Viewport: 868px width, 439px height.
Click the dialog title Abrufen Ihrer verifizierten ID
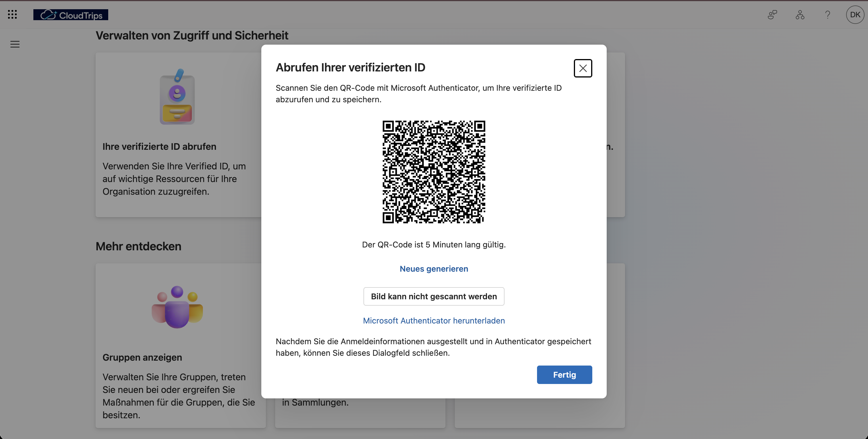(x=351, y=67)
